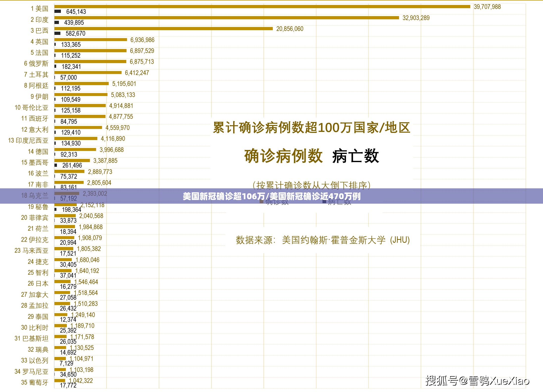Click the '23 马来西亚' label
The width and height of the screenshot is (543, 392).
pos(31,250)
